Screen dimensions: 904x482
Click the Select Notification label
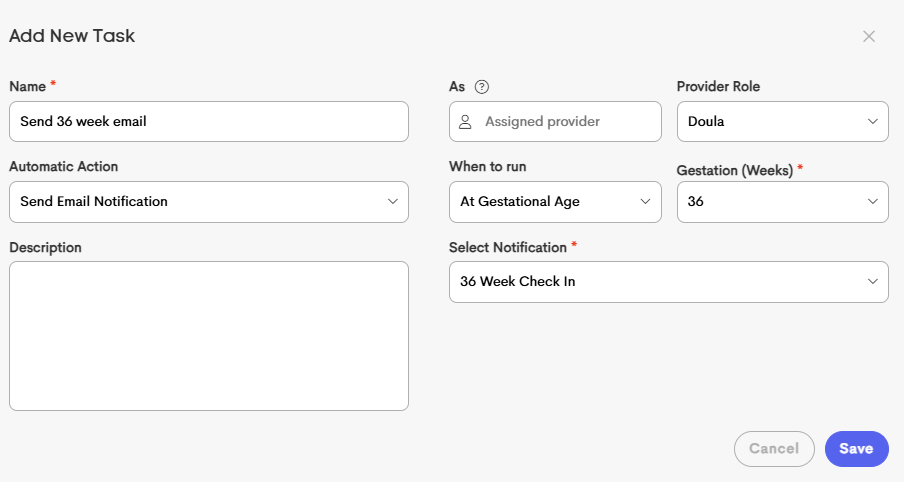coord(508,247)
